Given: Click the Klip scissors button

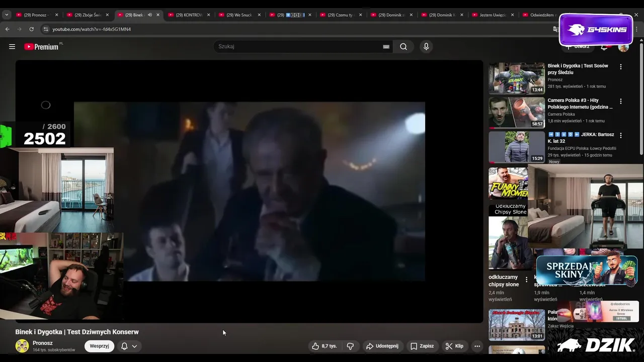Looking at the screenshot, I should pyautogui.click(x=454, y=346).
